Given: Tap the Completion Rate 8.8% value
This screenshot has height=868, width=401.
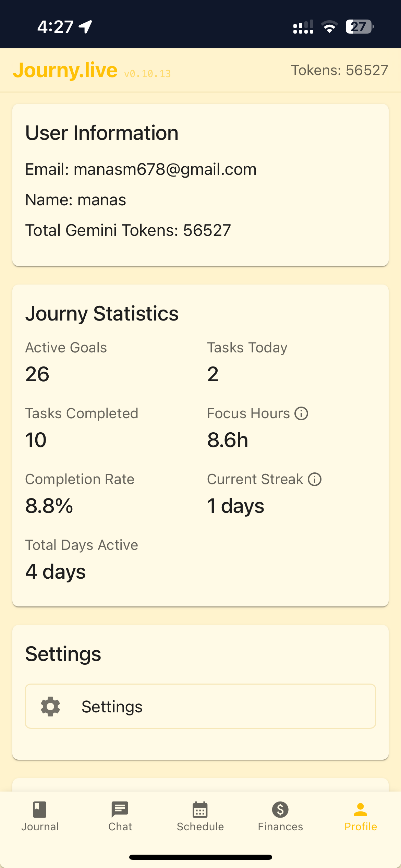Looking at the screenshot, I should click(49, 506).
